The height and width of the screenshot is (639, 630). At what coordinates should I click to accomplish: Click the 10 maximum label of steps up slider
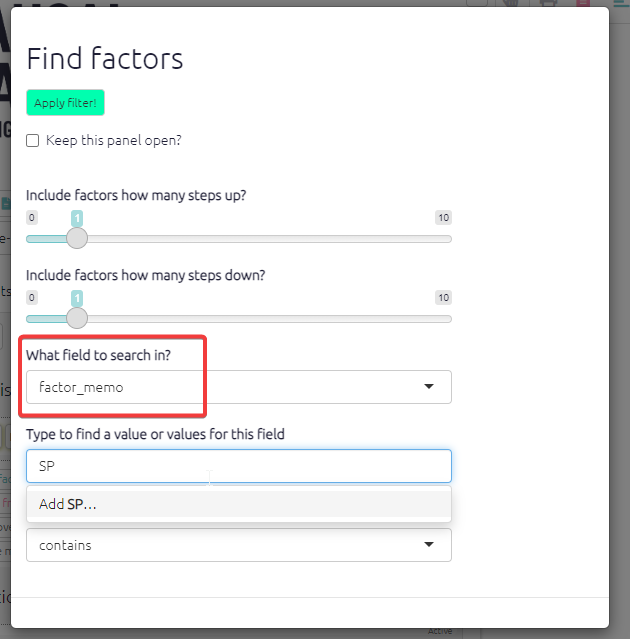[443, 217]
